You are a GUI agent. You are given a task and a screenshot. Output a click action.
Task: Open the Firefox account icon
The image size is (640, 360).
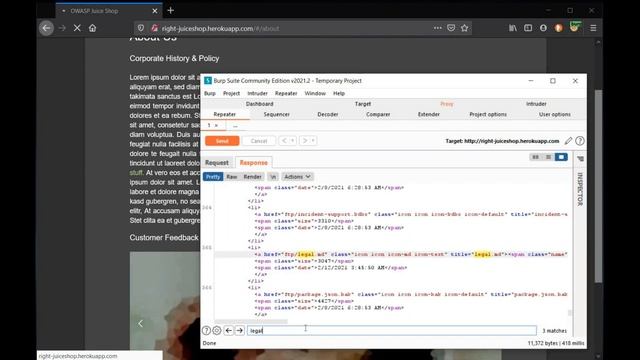point(543,28)
